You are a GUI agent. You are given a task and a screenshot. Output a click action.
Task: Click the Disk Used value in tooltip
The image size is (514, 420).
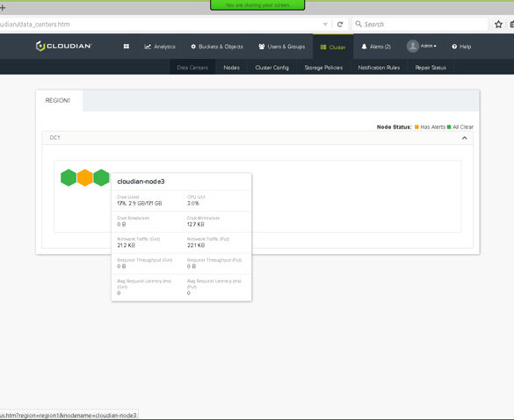pyautogui.click(x=140, y=203)
